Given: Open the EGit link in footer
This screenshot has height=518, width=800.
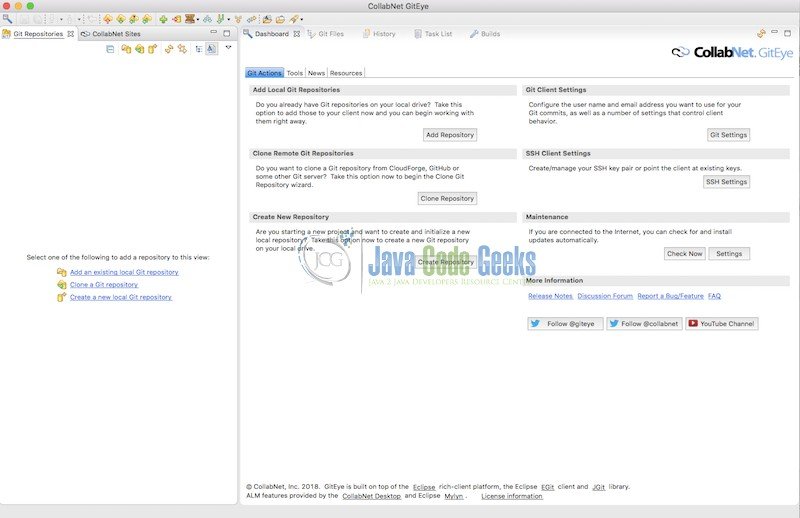Looking at the screenshot, I should 547,487.
